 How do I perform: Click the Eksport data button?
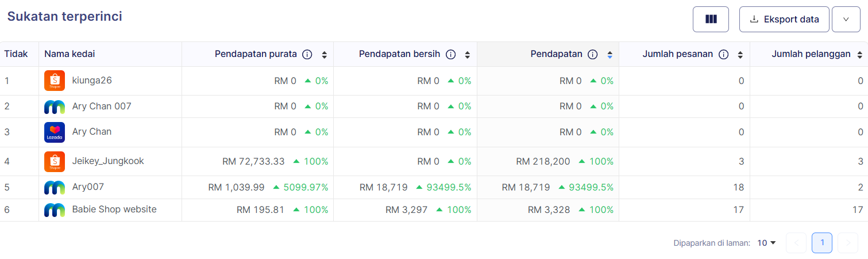pos(784,19)
